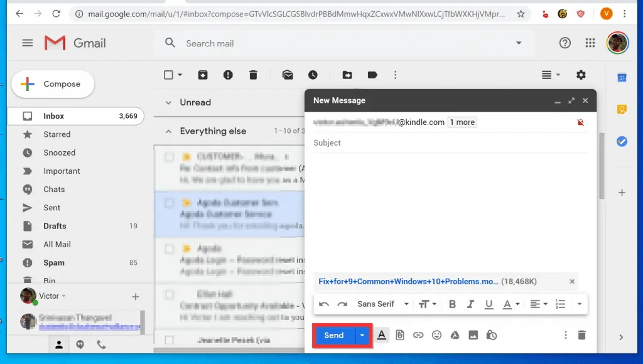Image resolution: width=643 pixels, height=364 pixels.
Task: Insert files using the Google Drive icon
Action: pyautogui.click(x=455, y=335)
